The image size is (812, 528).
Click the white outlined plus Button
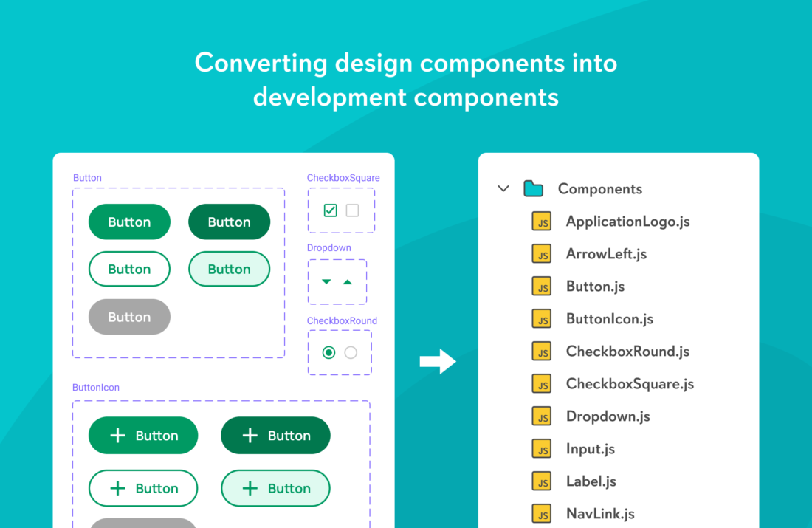pos(143,488)
